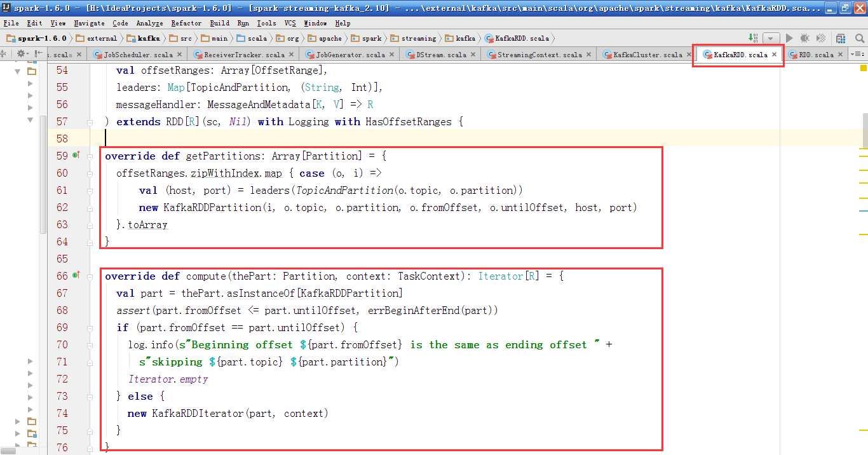Close the JobScheduler.scala tab

179,55
